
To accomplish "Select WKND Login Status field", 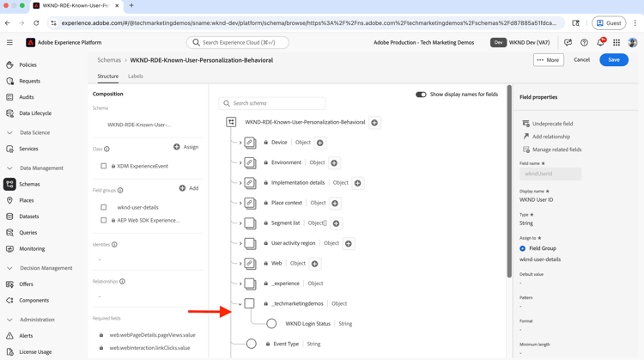I will pos(307,324).
